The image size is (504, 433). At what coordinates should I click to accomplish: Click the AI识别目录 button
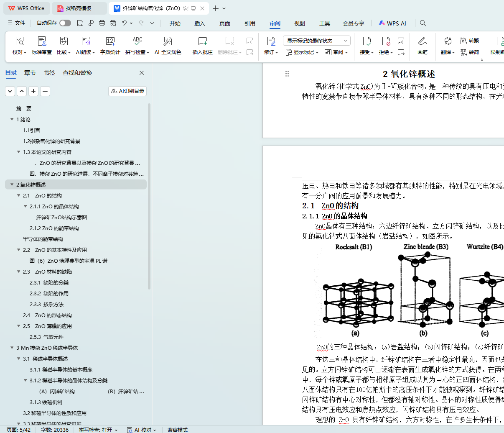[127, 91]
